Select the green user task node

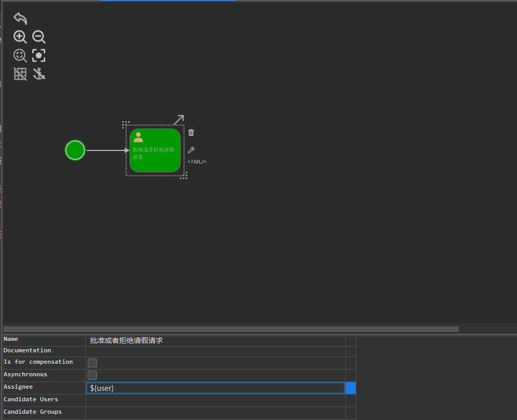pyautogui.click(x=155, y=150)
